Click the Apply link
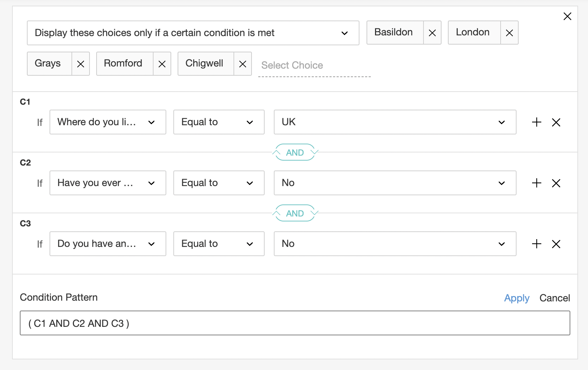Screen dimensions: 588x370 point(517,298)
